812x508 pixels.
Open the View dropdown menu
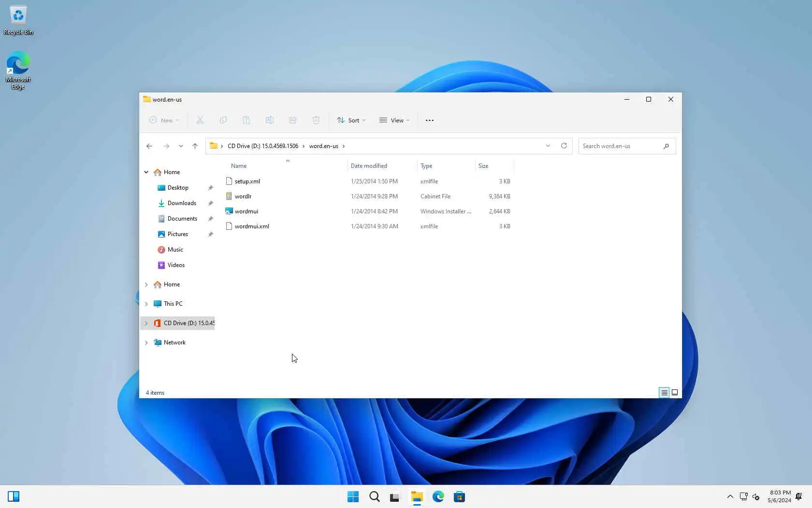(x=394, y=120)
